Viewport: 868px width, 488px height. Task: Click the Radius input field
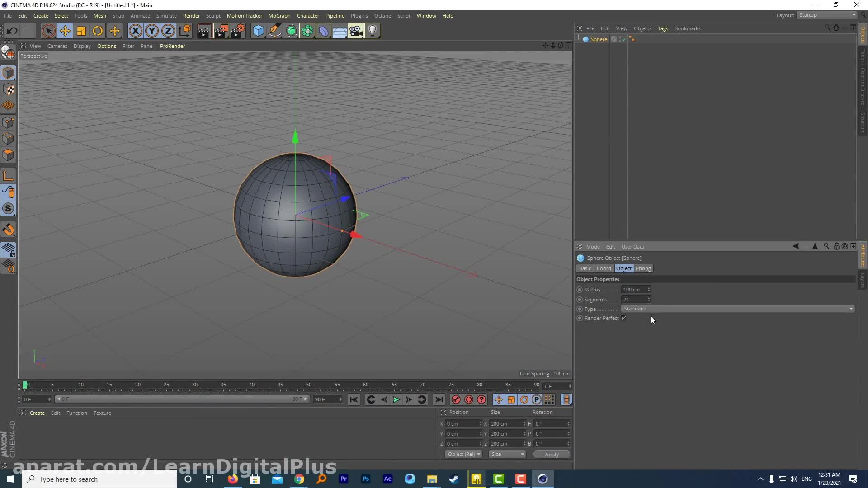(x=633, y=290)
